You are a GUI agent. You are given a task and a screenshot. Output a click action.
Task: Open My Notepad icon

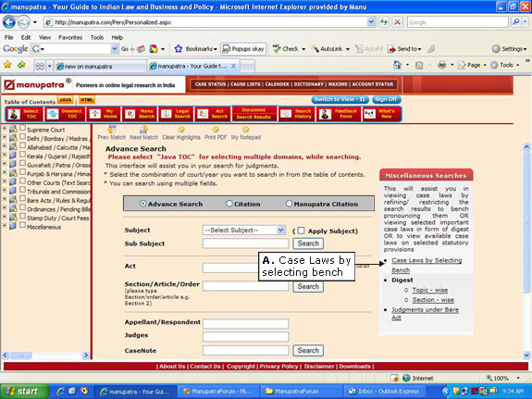point(245,130)
